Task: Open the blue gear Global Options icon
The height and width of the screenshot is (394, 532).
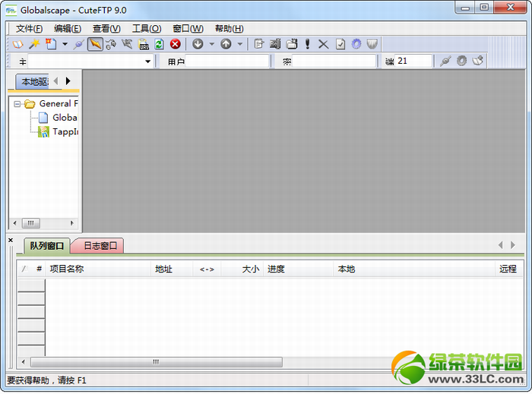Action: pos(356,44)
